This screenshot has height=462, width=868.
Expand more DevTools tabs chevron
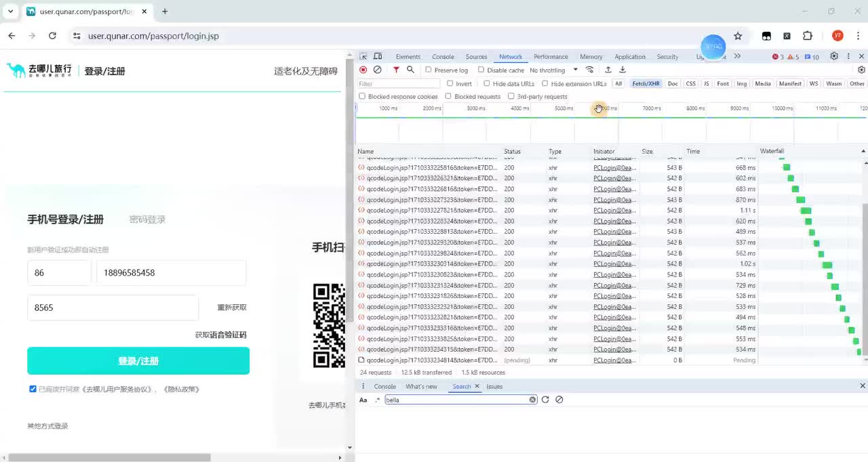[737, 56]
